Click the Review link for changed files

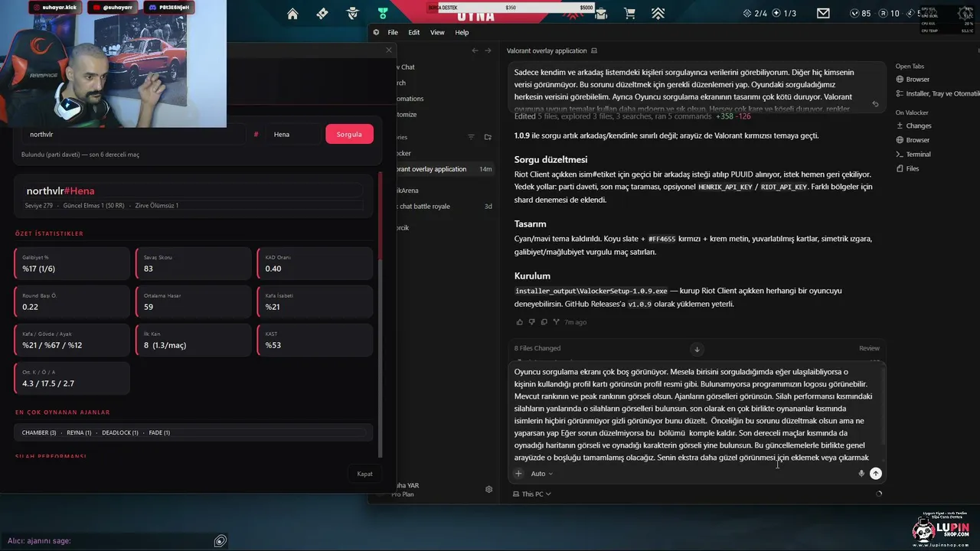(x=869, y=348)
